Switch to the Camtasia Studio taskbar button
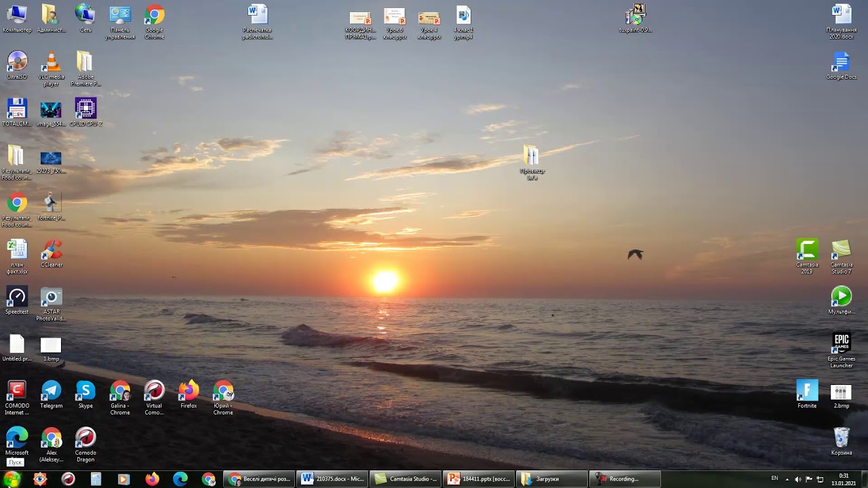Image resolution: width=868 pixels, height=488 pixels. coord(406,479)
